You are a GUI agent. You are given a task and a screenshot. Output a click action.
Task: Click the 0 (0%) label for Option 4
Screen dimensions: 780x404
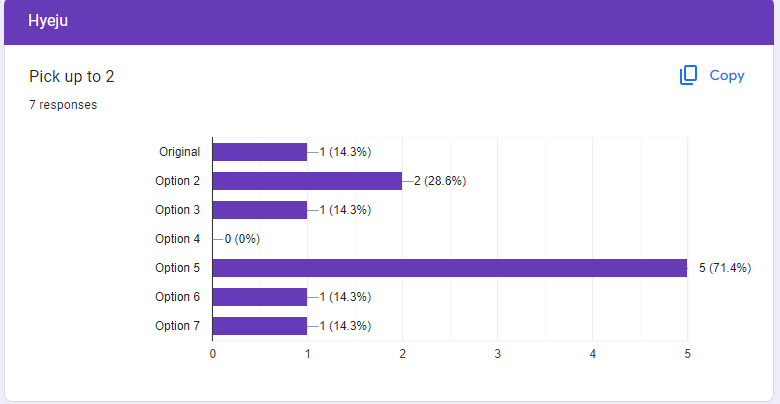(242, 239)
